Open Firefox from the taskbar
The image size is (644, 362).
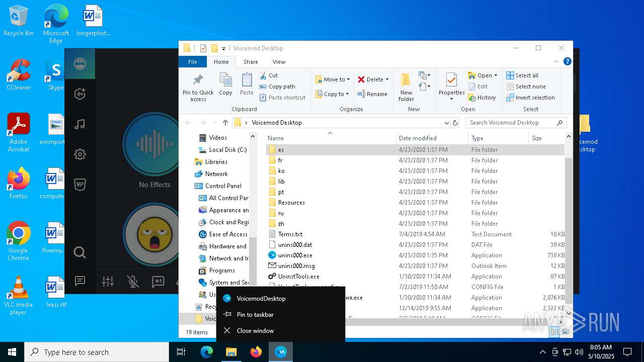(x=256, y=352)
